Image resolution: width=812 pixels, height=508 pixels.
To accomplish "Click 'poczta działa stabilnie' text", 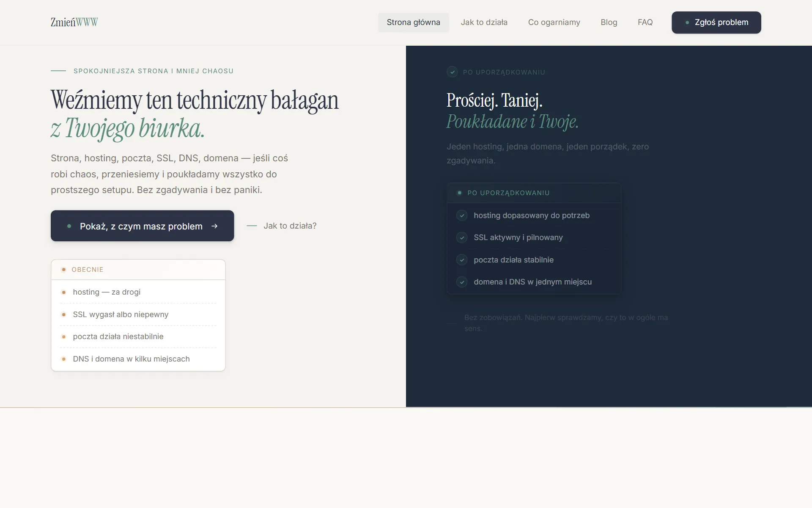I will point(513,260).
